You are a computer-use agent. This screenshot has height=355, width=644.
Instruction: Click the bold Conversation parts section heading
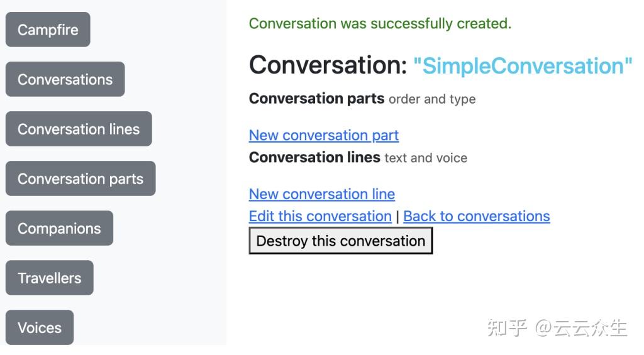click(316, 99)
